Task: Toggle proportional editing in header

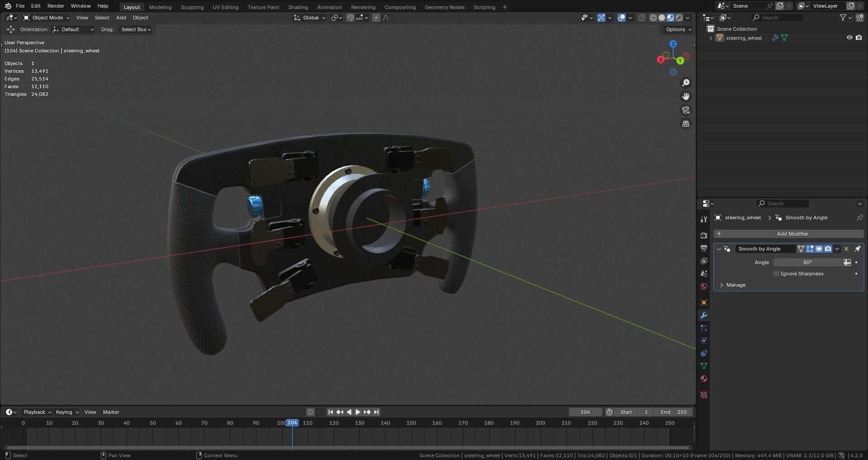Action: (x=376, y=18)
